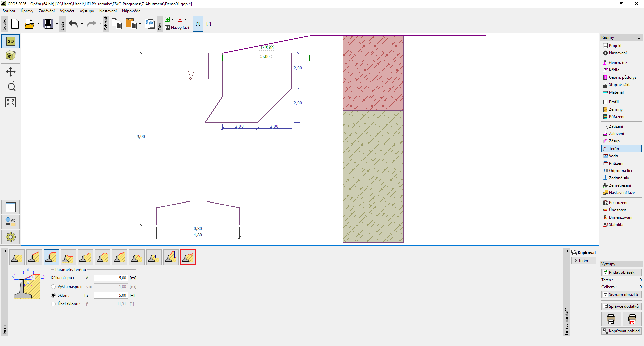Select the Výška náspu radio button
644x346 pixels.
(x=53, y=287)
